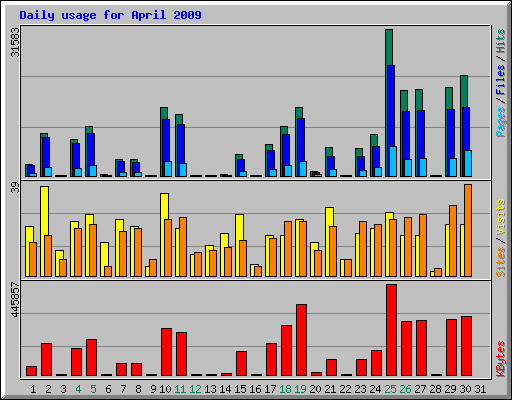This screenshot has height=400, width=512.
Task: Click the green hits bar for day 19
Action: (299, 113)
